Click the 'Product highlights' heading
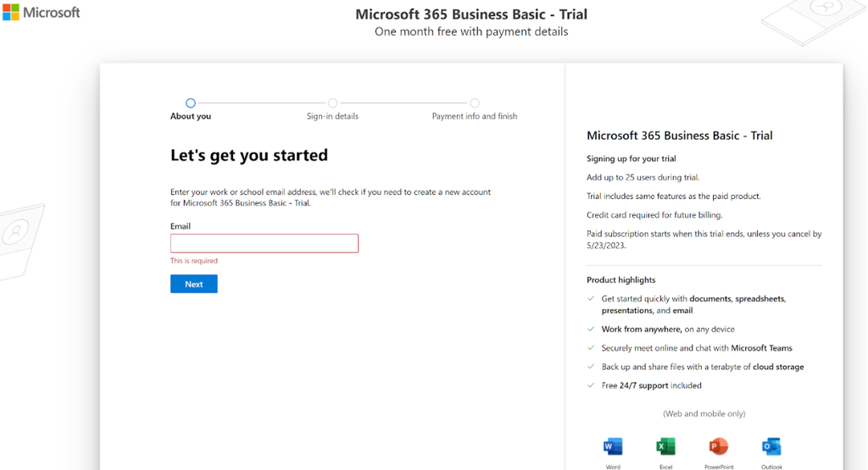 [x=620, y=279]
